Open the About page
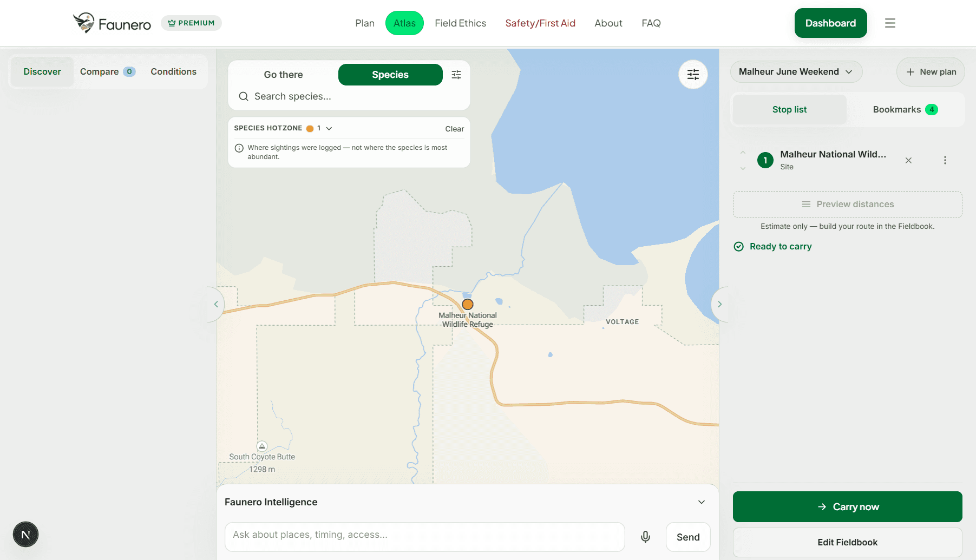976x560 pixels. 608,23
